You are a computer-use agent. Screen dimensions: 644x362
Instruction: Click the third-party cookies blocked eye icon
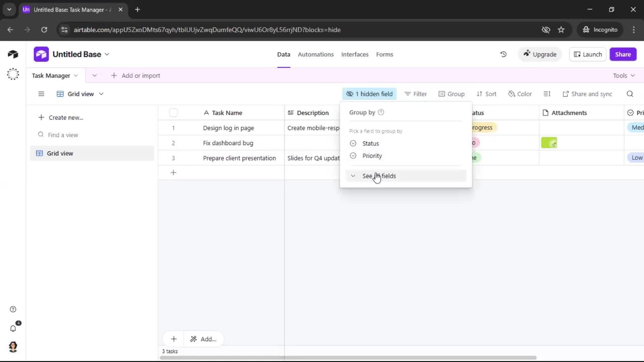pos(546,30)
